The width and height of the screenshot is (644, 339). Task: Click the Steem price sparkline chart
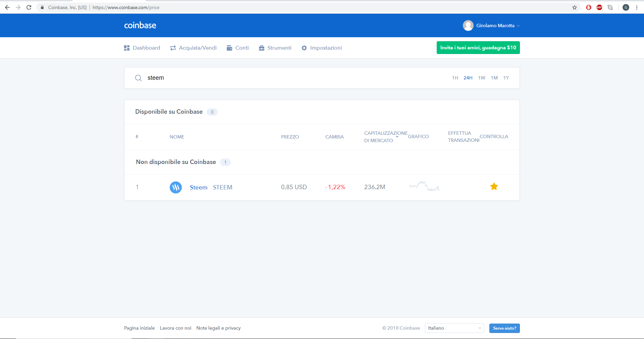click(x=424, y=186)
